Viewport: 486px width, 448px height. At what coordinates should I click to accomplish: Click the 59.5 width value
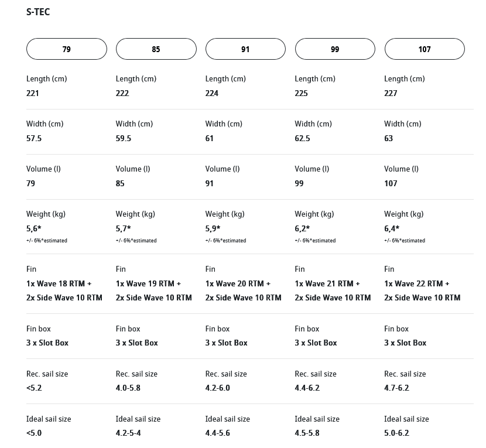coord(124,138)
